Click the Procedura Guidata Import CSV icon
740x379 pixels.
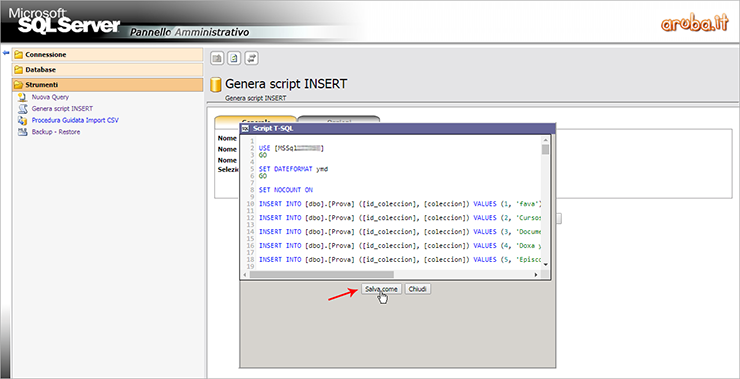tap(22, 120)
